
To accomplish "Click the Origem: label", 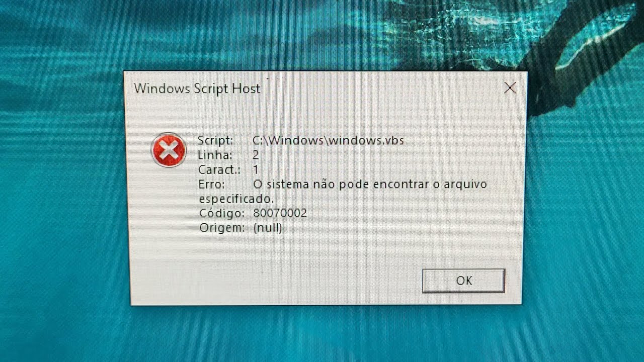I will tap(222, 228).
